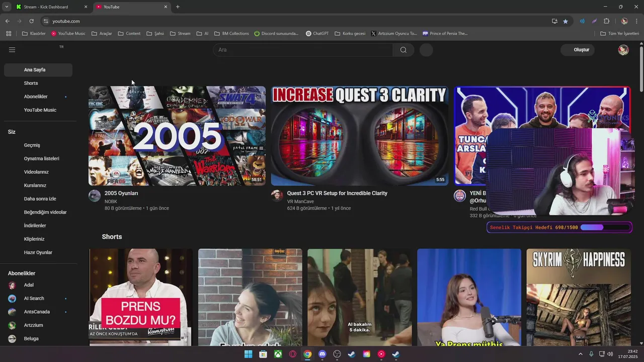Click the search magnifier button
The height and width of the screenshot is (362, 644).
point(404,50)
